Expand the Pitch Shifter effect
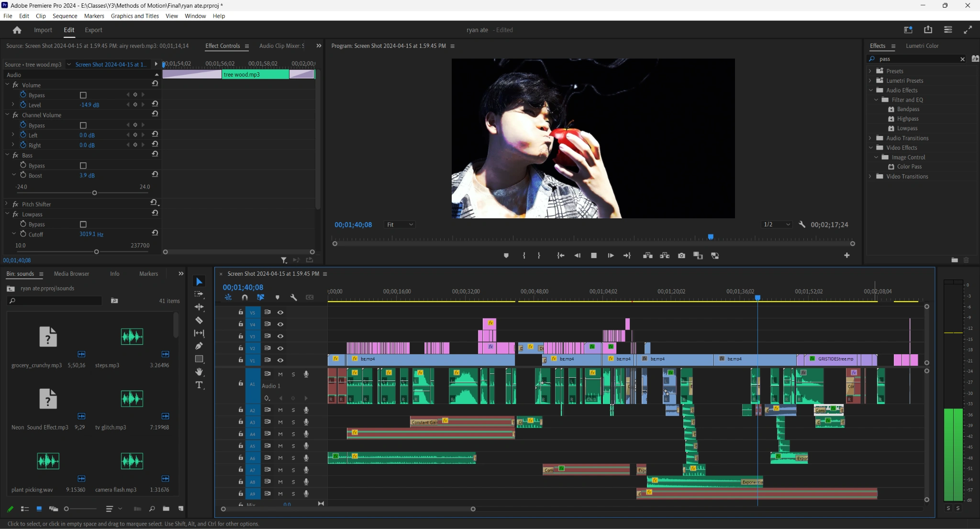980x529 pixels. (x=7, y=204)
